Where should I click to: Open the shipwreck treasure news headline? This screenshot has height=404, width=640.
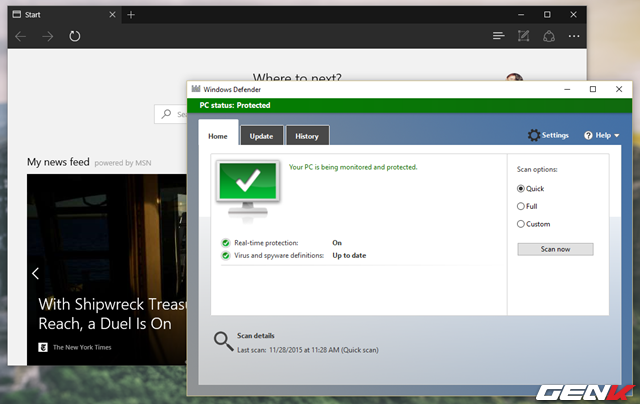[112, 314]
